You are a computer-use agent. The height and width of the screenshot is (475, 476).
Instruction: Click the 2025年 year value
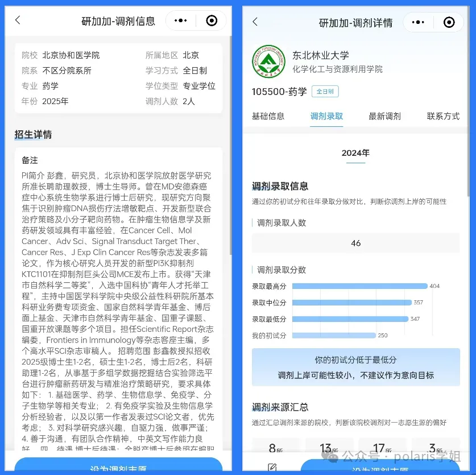click(x=55, y=101)
